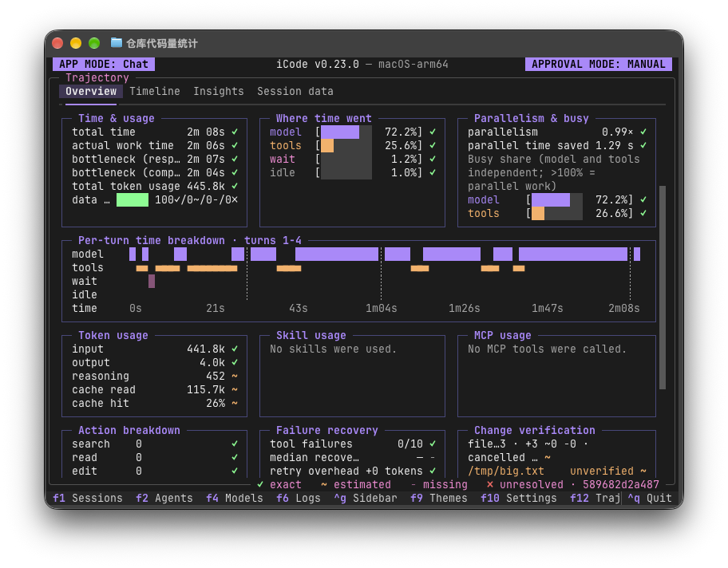Screen dimensions: 728x568
Task: Open Settings from the f10 entry
Action: 519,498
